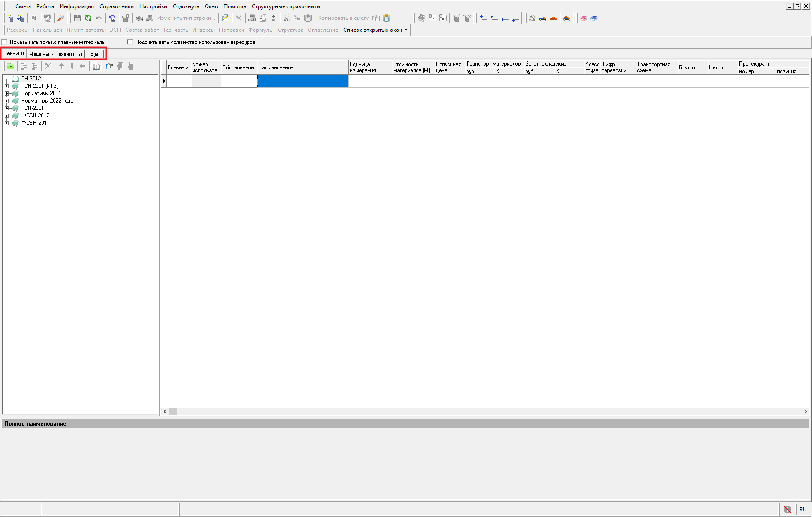Expand the ТСН-2001 (МГЭ) tree node

[6, 86]
